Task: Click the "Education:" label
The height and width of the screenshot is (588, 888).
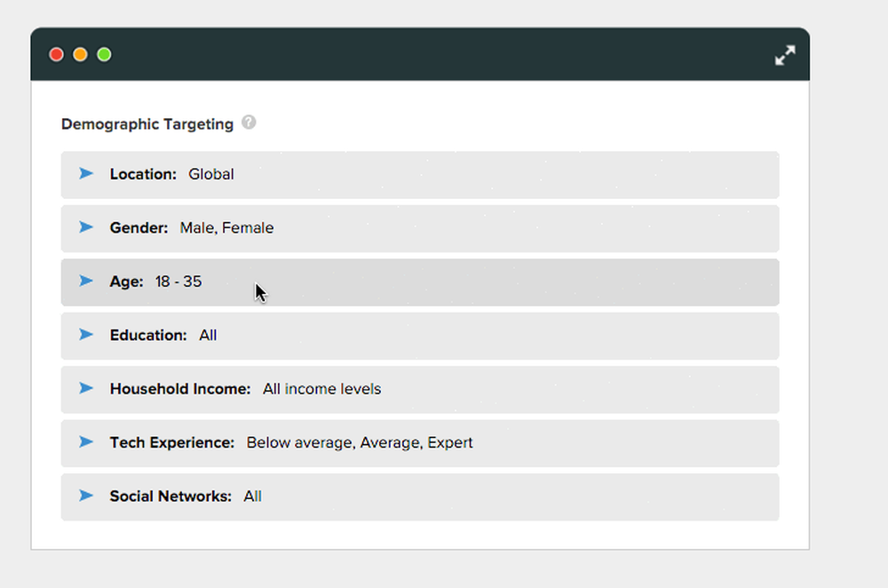Action: (148, 336)
